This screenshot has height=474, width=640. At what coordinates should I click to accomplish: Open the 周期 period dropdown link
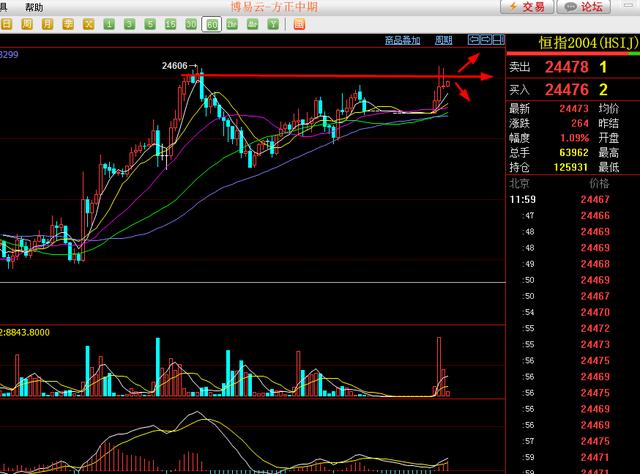point(443,40)
